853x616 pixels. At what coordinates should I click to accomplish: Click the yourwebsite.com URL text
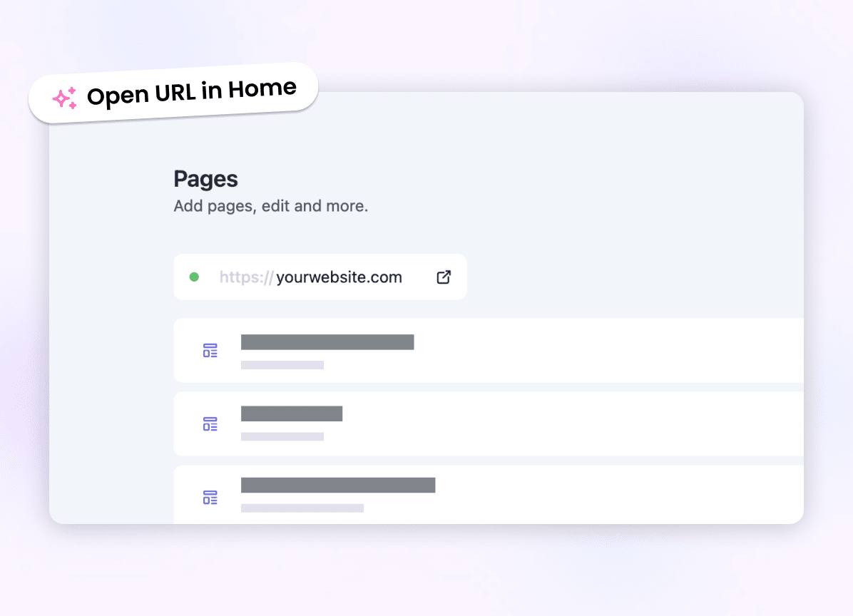(339, 277)
